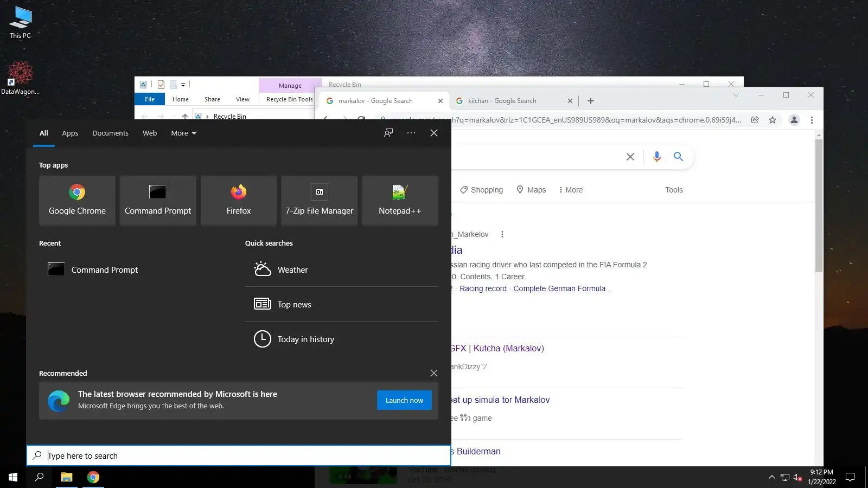Dismiss the Recommended section

(434, 373)
